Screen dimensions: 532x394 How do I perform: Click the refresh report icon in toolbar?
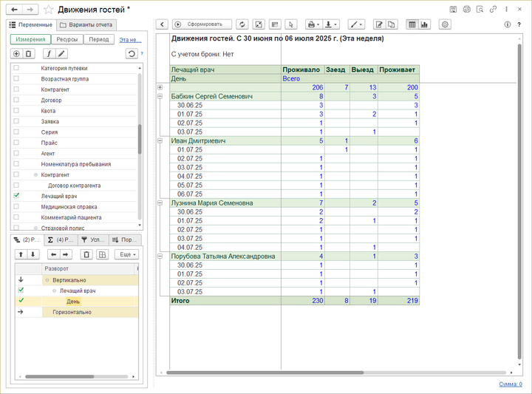pos(243,24)
